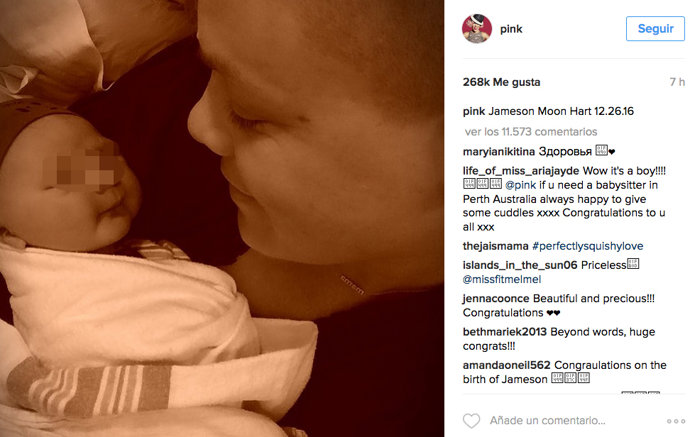Open the @missfitmelmel mention
Viewport: 690px width, 437px height.
pos(502,279)
